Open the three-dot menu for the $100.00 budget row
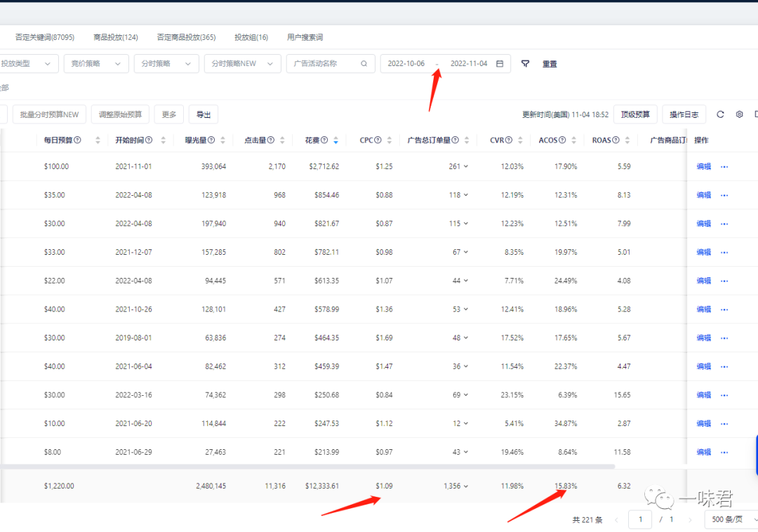The height and width of the screenshot is (532, 758). [724, 167]
